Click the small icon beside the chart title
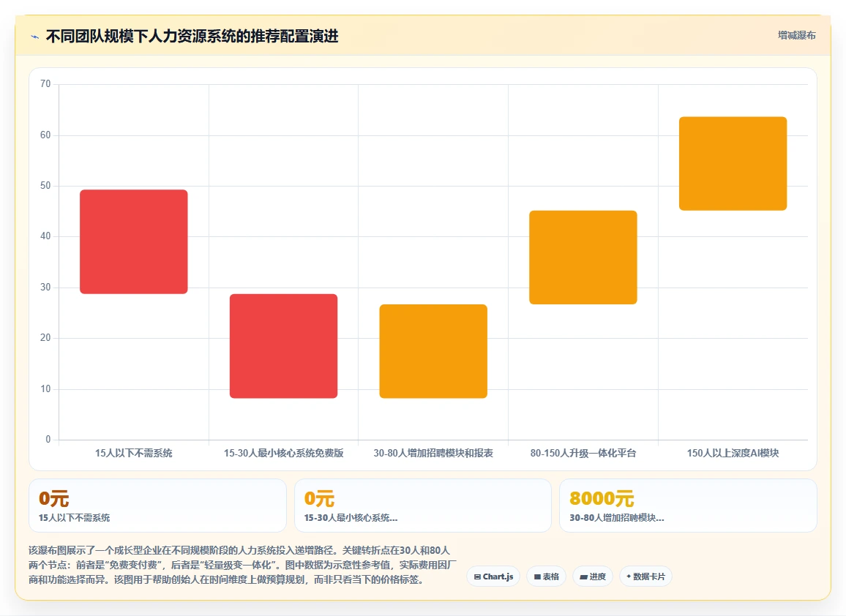This screenshot has width=846, height=616. click(35, 37)
